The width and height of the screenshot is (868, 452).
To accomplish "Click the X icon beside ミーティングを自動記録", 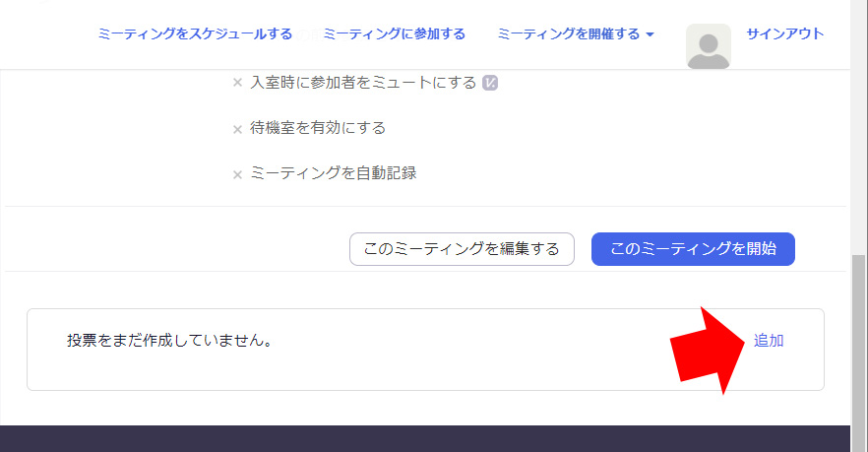I will 237,174.
